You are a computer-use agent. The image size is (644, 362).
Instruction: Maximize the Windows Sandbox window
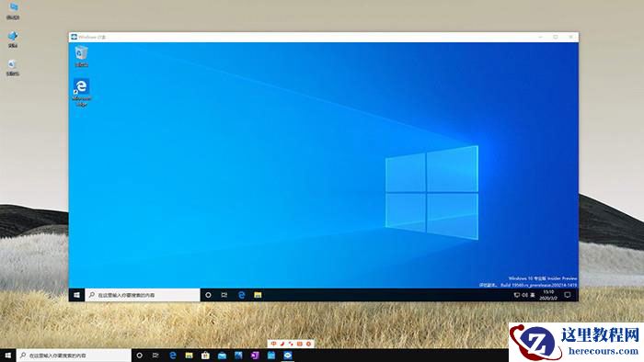pos(556,37)
